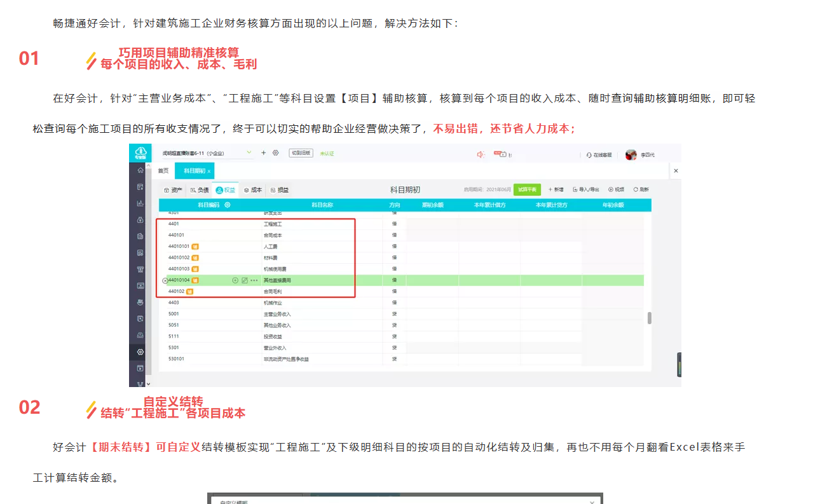Click the highlighted gear icon in the sidebar
The height and width of the screenshot is (504, 813).
140,352
